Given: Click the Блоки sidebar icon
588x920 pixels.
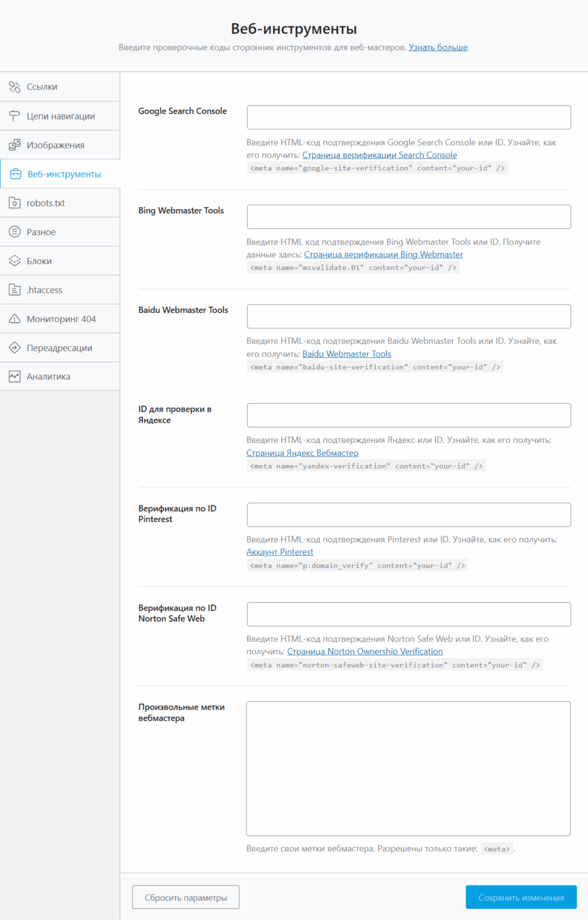Looking at the screenshot, I should (14, 261).
